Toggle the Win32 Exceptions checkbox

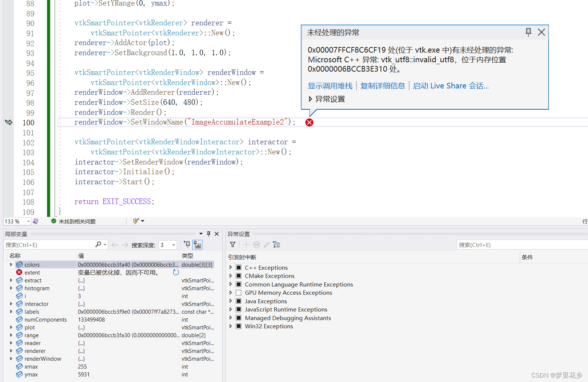click(x=239, y=326)
